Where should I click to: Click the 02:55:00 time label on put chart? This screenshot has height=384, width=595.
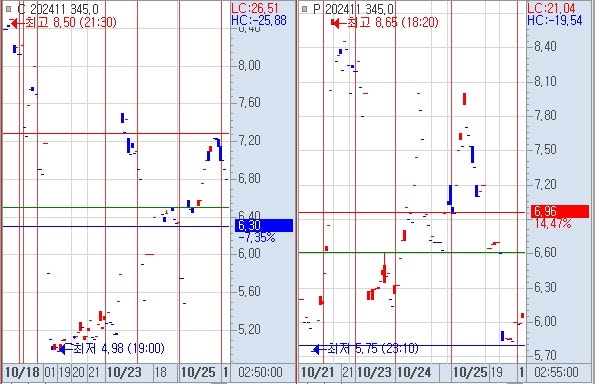tap(556, 372)
